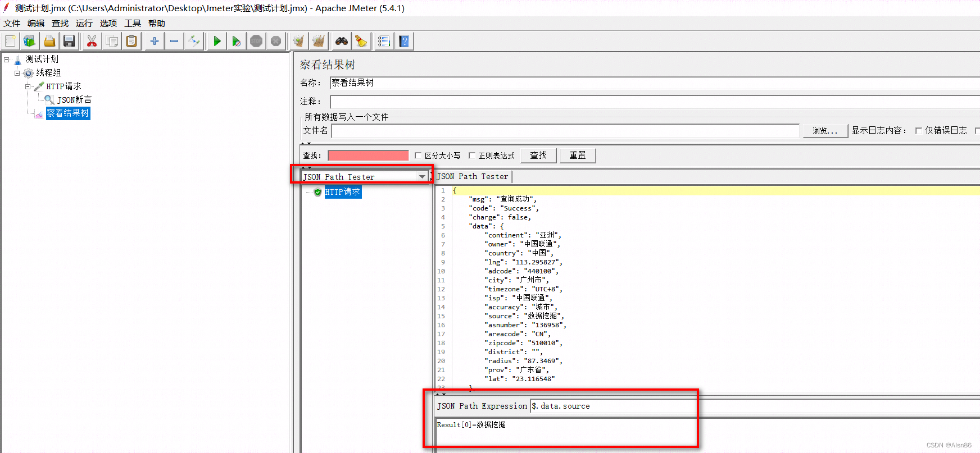
Task: Click the "code": "Success" line
Action: tap(503, 208)
